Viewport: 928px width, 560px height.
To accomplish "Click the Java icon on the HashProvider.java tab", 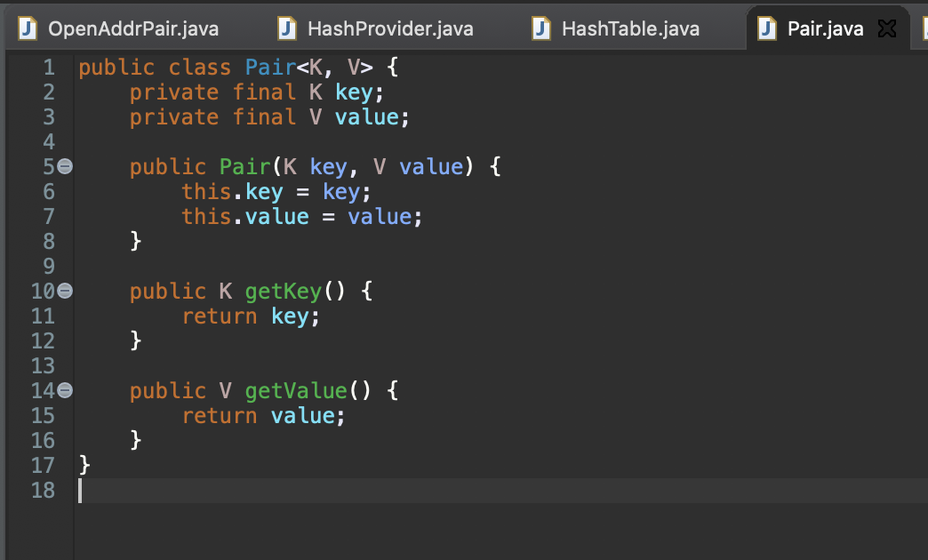I will (286, 28).
